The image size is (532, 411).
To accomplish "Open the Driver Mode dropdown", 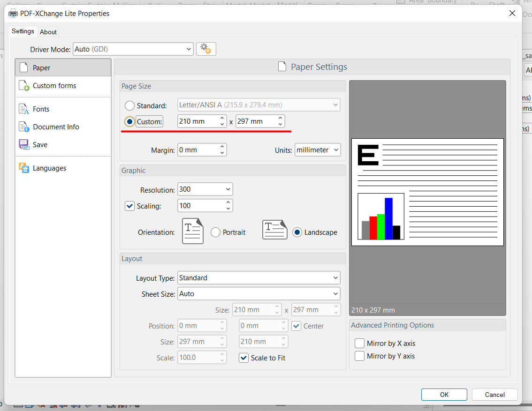I will click(x=133, y=49).
